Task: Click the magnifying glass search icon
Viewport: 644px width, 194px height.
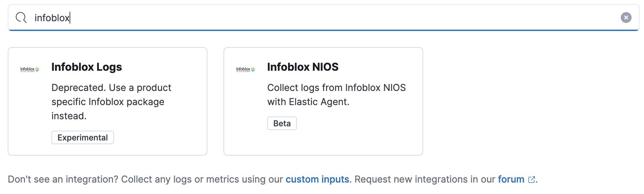Action: coord(21,18)
